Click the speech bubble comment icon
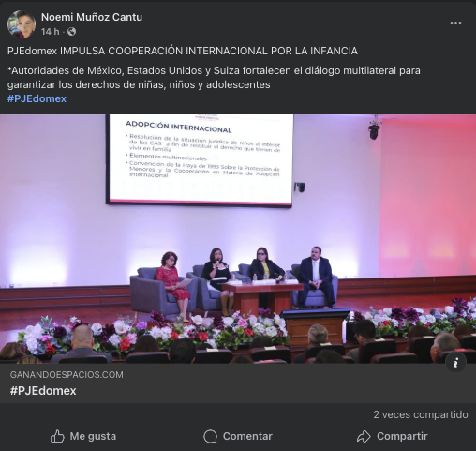476x451 pixels. pyautogui.click(x=210, y=436)
